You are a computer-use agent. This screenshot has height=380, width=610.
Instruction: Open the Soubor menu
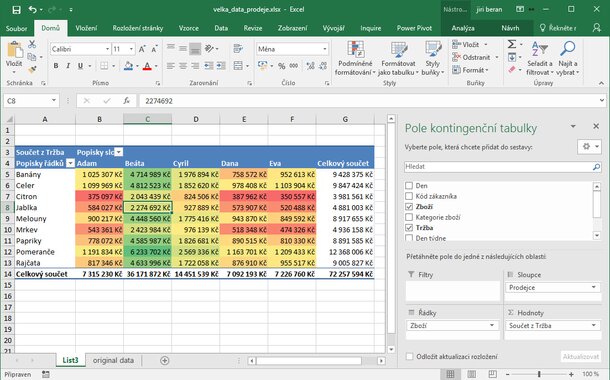16,28
